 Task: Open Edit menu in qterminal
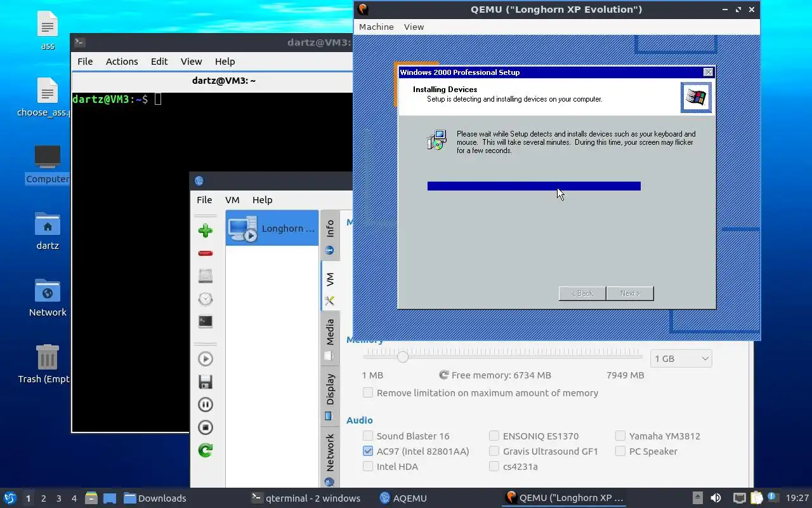(x=159, y=62)
